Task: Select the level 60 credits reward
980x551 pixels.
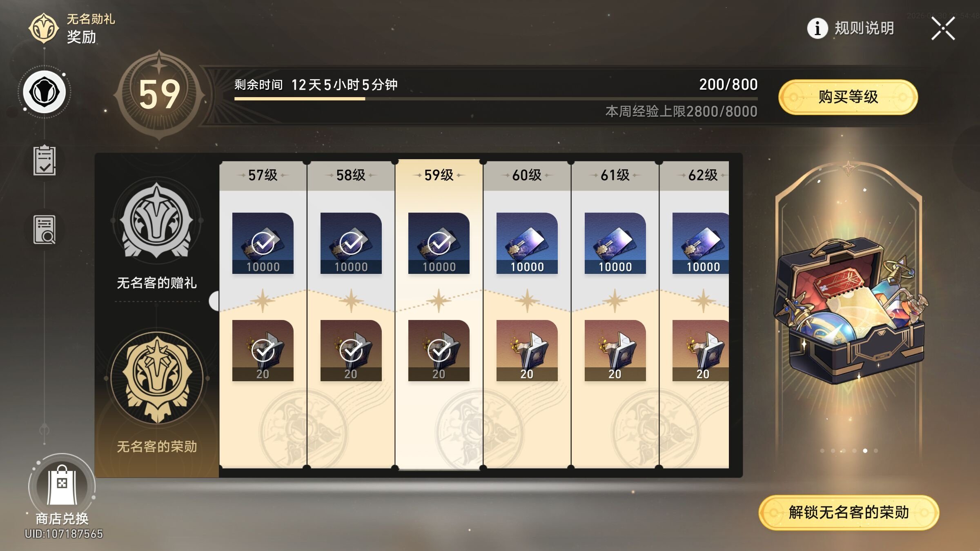Action: click(527, 243)
